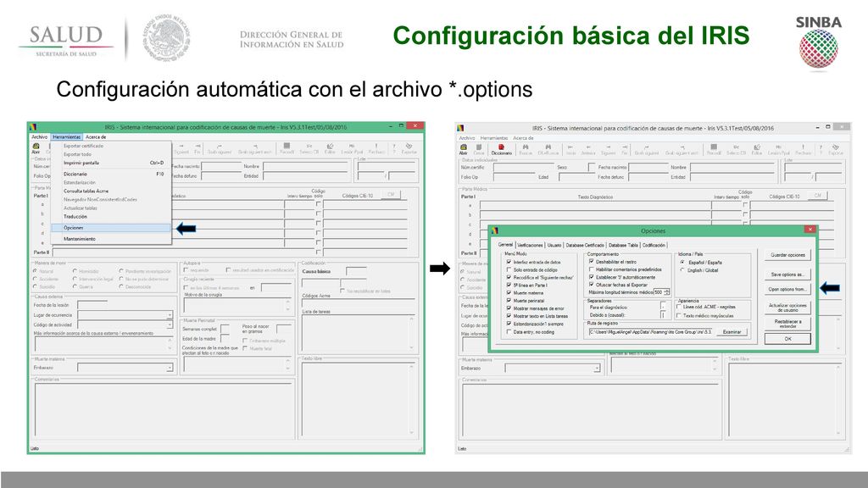Choose Opciones in Herramientas menu

click(x=110, y=228)
